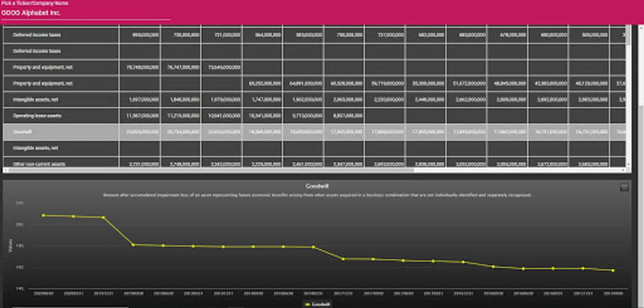Image resolution: width=644 pixels, height=308 pixels.
Task: Click the ticker field showing GOOG Alphabet Inc.
Action: pos(85,13)
